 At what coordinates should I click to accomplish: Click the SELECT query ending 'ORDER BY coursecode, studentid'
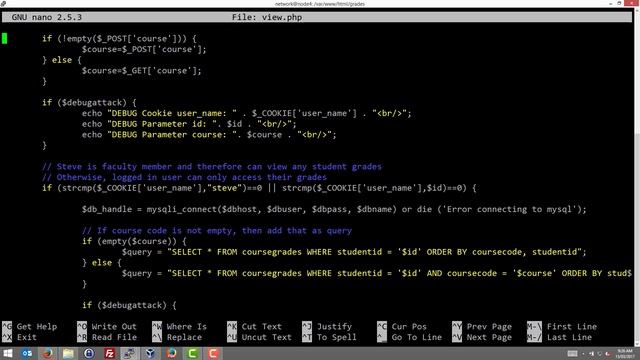pos(354,252)
